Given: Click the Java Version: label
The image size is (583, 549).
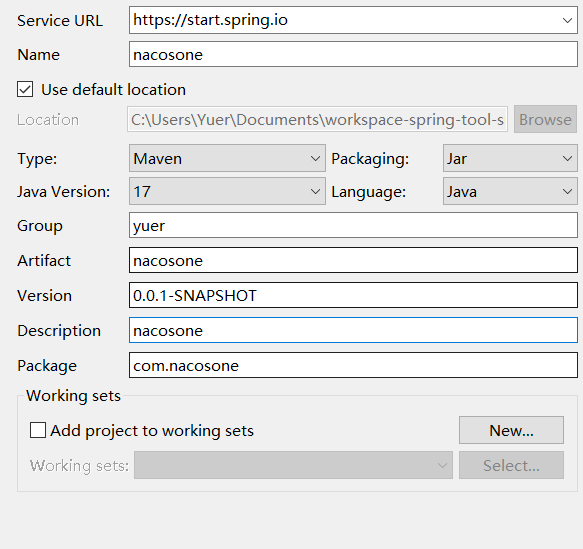Looking at the screenshot, I should [64, 192].
